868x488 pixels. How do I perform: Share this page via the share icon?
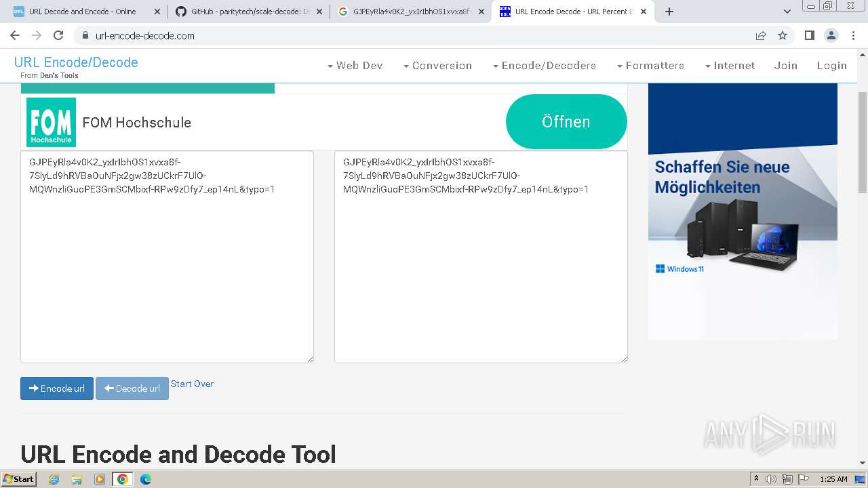click(761, 35)
